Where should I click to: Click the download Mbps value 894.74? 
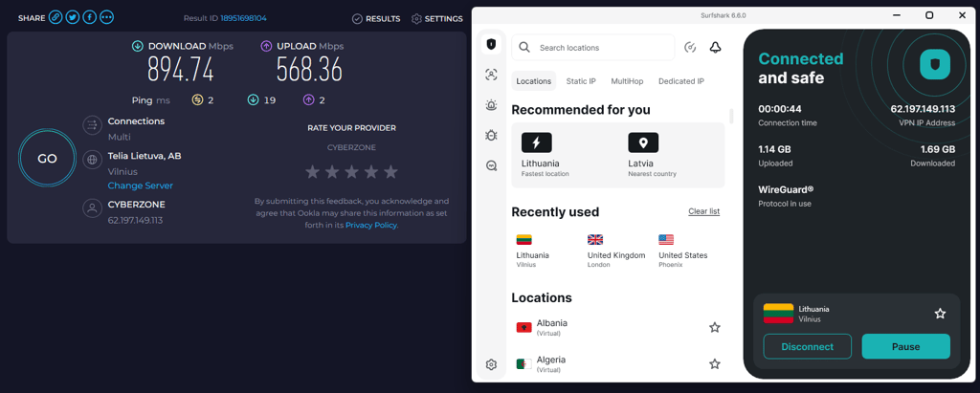pos(181,70)
